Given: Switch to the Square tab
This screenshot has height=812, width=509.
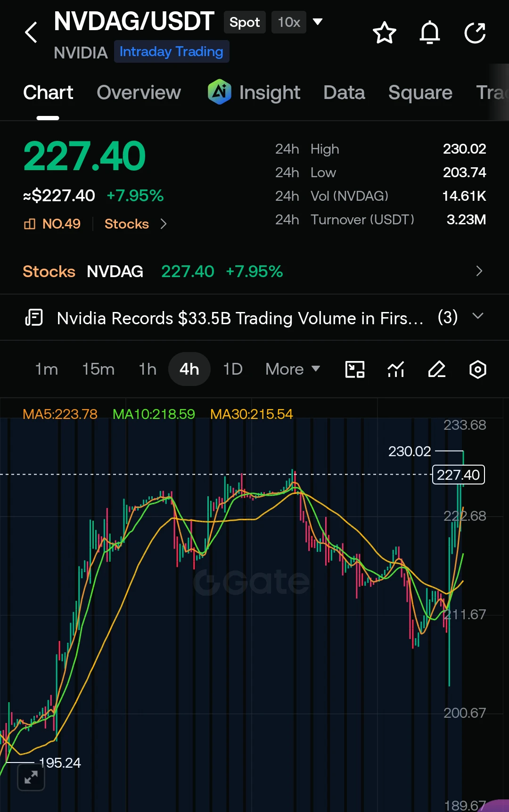Looking at the screenshot, I should coord(420,92).
